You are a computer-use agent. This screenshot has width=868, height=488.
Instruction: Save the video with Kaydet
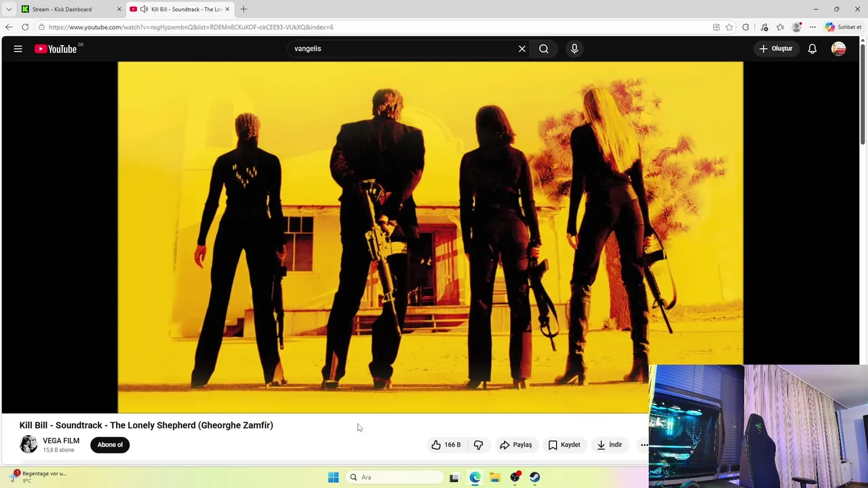564,445
